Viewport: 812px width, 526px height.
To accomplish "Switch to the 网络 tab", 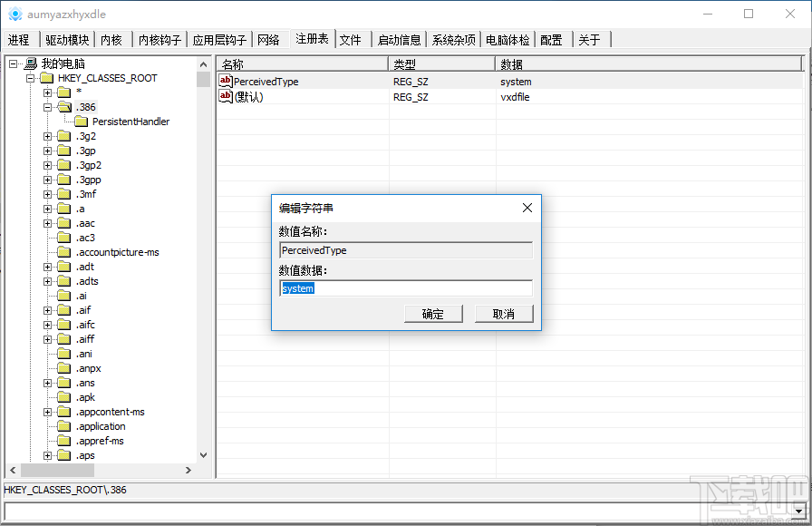I will click(x=270, y=40).
